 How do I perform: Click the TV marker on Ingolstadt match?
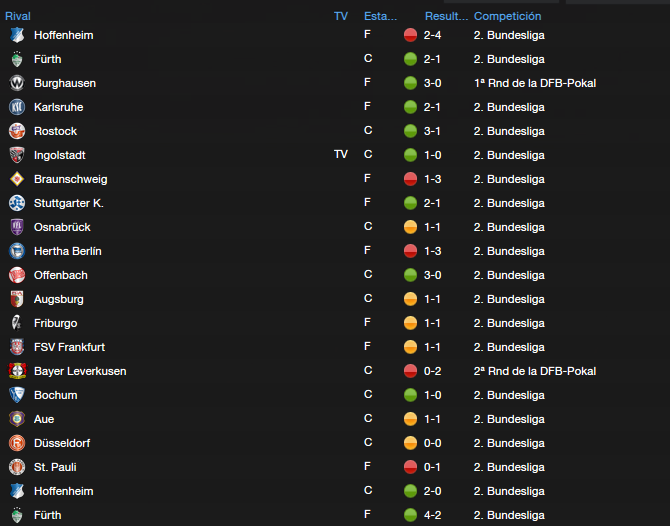coord(341,154)
